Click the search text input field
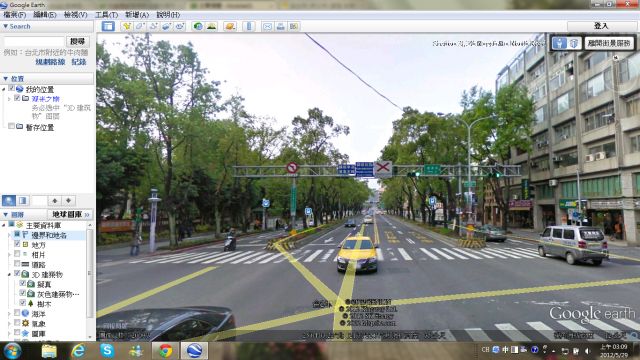 [x=34, y=42]
